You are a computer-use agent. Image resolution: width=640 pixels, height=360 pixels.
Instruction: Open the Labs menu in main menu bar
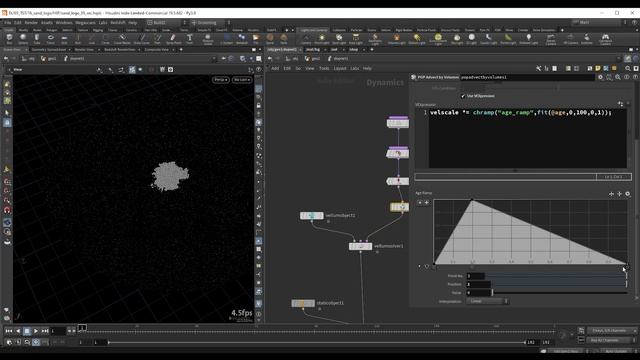[103, 22]
